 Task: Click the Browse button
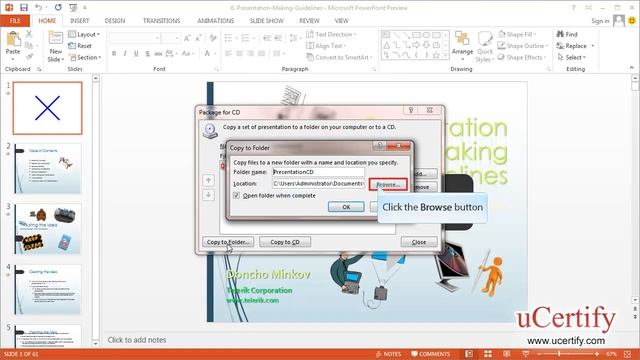click(x=388, y=184)
